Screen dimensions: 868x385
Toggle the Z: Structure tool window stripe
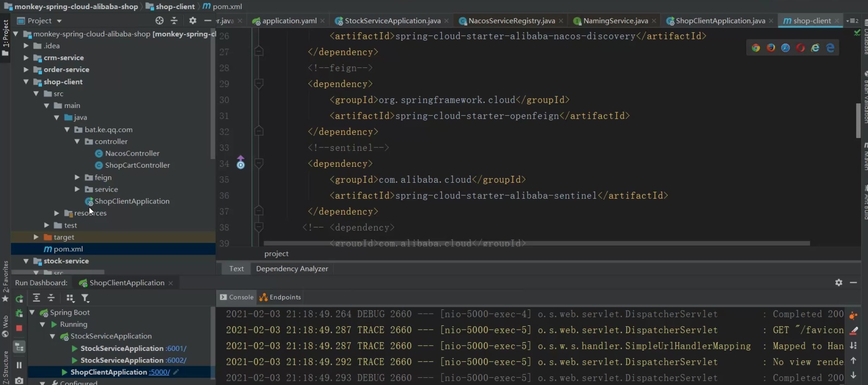coord(5,367)
